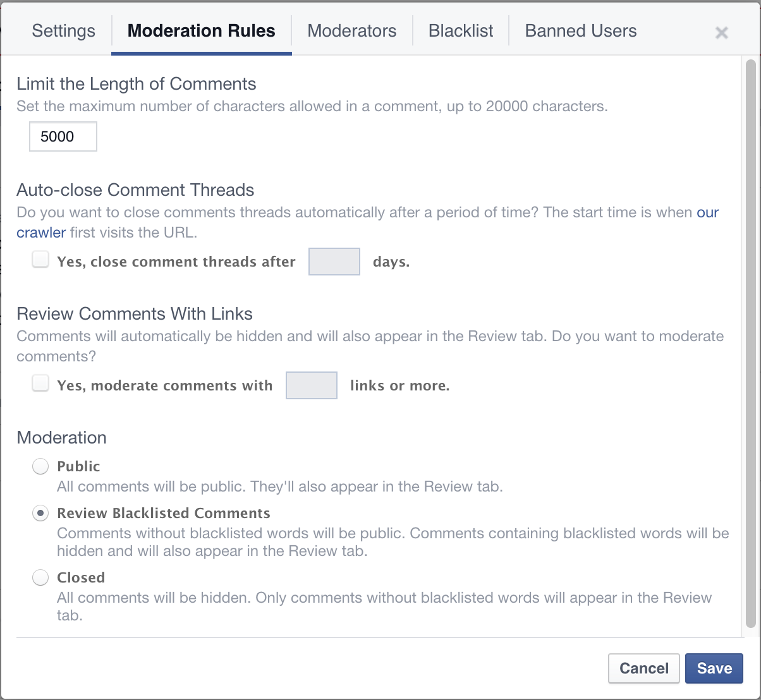
Task: Click the number of links input field
Action: tap(312, 385)
